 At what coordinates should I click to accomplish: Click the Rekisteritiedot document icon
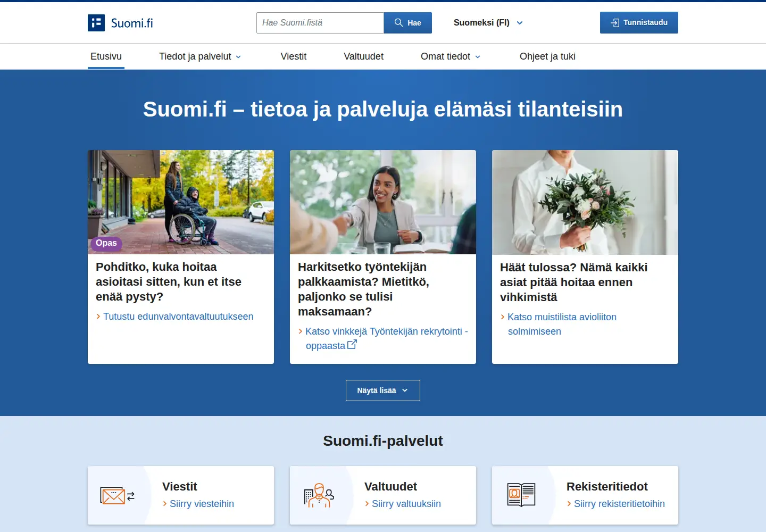[521, 495]
